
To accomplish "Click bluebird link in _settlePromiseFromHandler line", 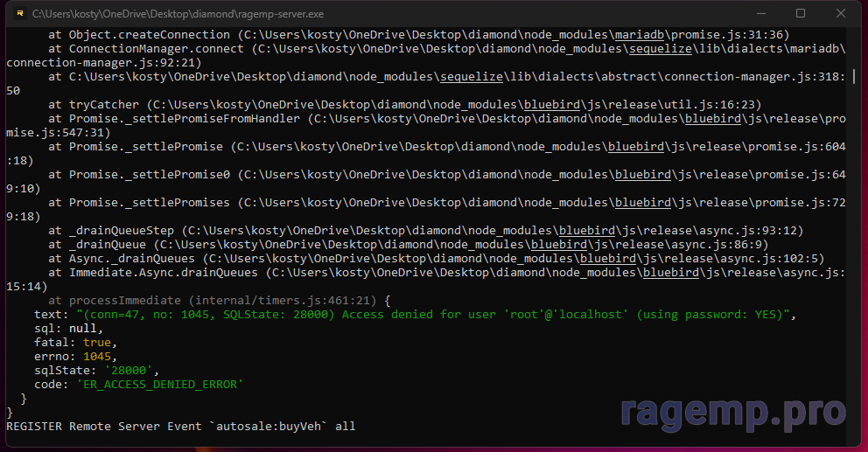I will pos(712,118).
